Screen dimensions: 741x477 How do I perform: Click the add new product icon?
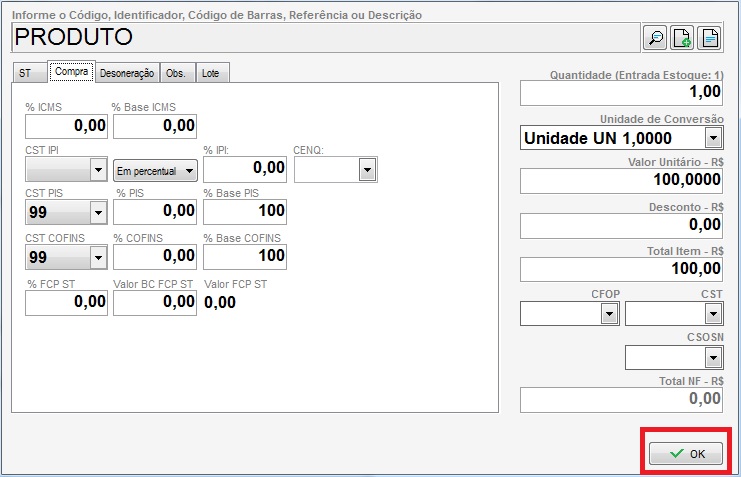tap(682, 38)
